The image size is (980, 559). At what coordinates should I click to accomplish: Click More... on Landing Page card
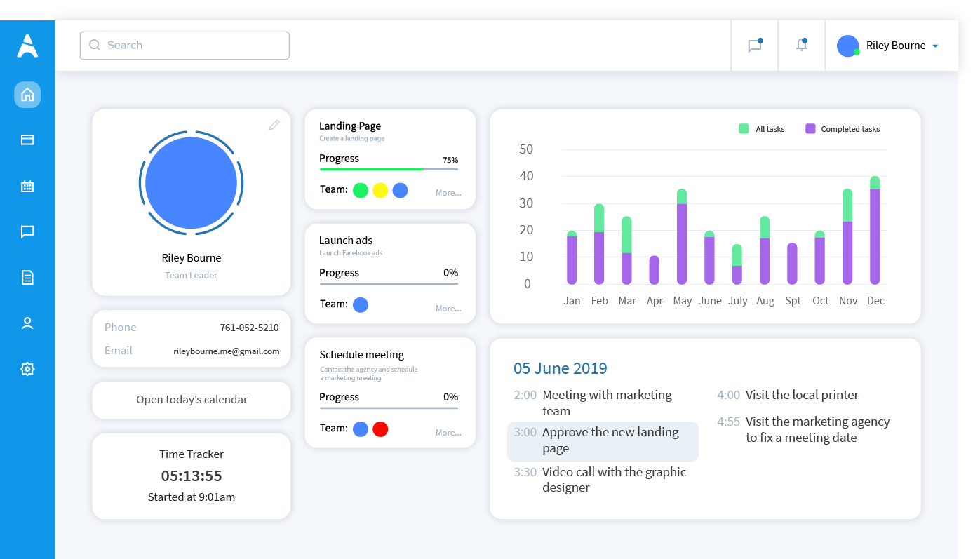pyautogui.click(x=448, y=193)
